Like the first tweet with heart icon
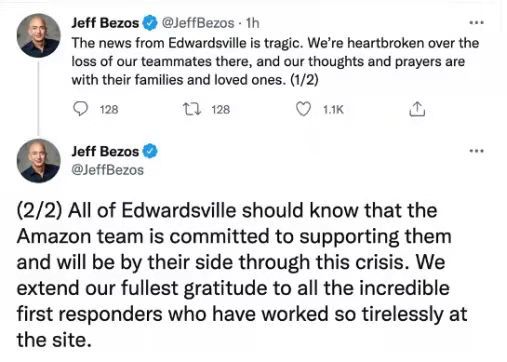Viewport: 507px width, 362px height. [303, 109]
